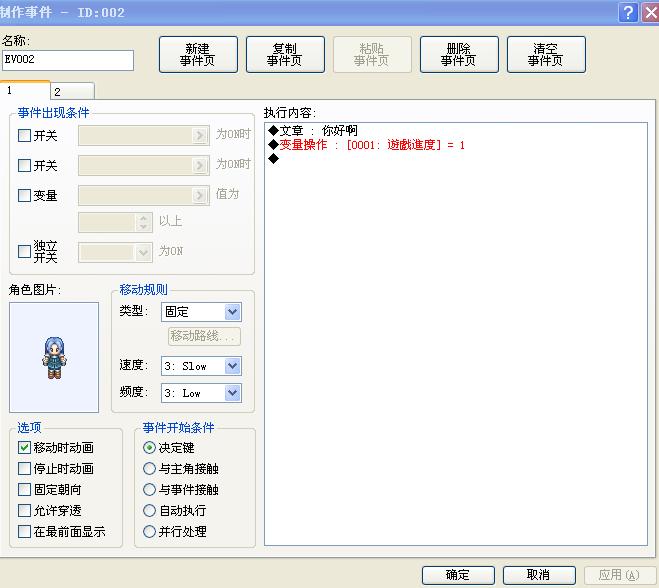
Task: Click variable selector arrow button
Action: coord(200,195)
